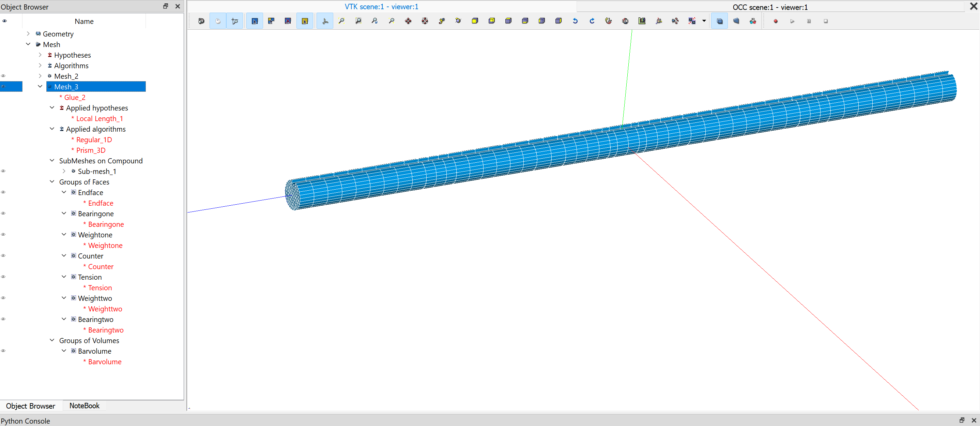
Task: Toggle the show trihedron axes icon
Action: coord(325,21)
